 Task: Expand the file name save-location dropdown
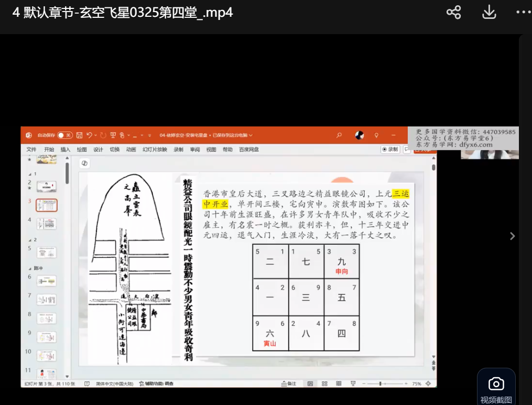[251, 135]
